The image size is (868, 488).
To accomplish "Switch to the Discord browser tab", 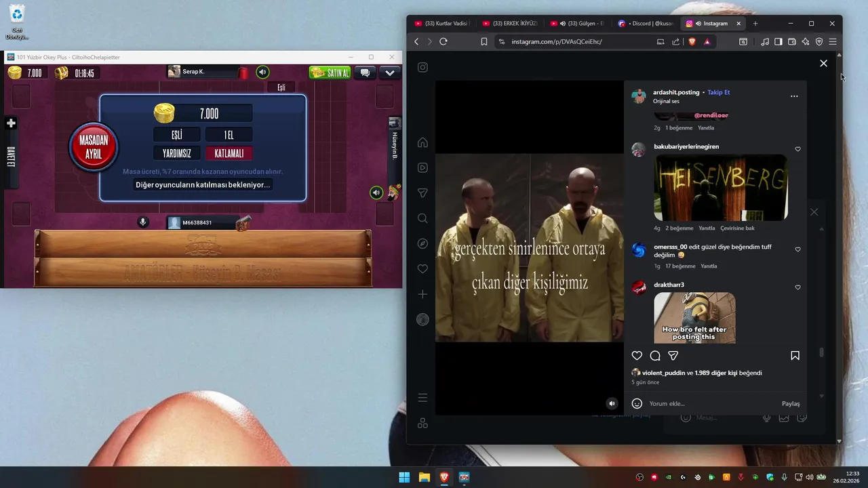I will click(x=644, y=23).
